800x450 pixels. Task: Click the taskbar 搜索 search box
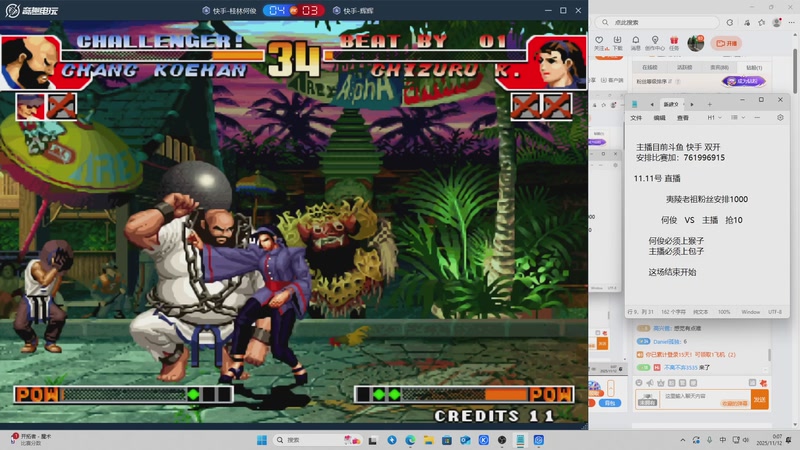click(x=317, y=440)
